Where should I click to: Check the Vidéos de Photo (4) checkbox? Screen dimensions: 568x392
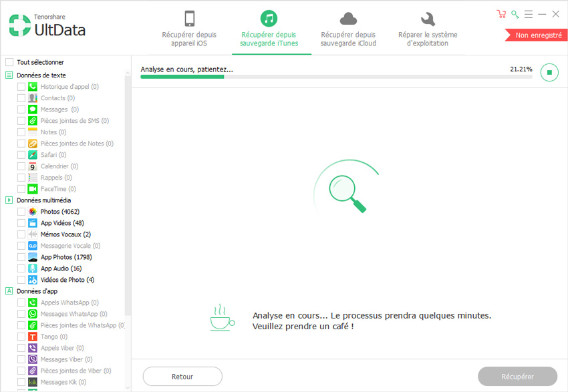pyautogui.click(x=21, y=279)
